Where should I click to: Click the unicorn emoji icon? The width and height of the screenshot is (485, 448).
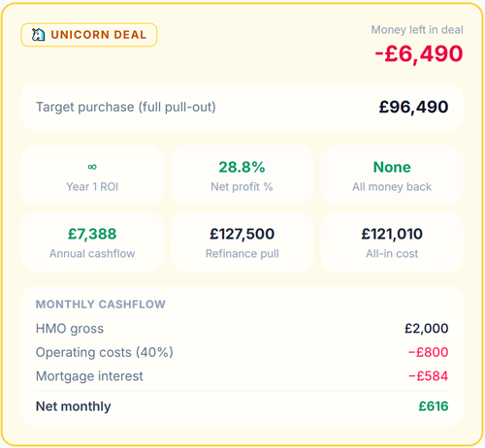[x=38, y=35]
